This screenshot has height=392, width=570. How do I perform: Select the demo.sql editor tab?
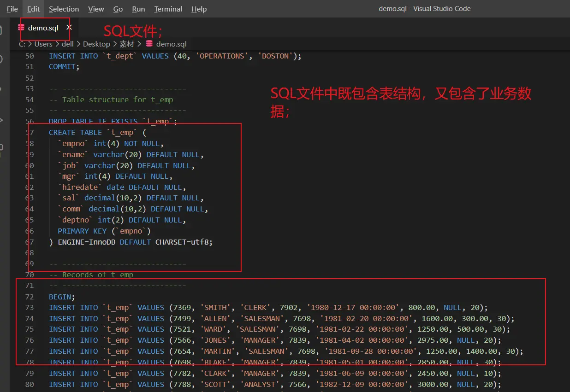(43, 28)
